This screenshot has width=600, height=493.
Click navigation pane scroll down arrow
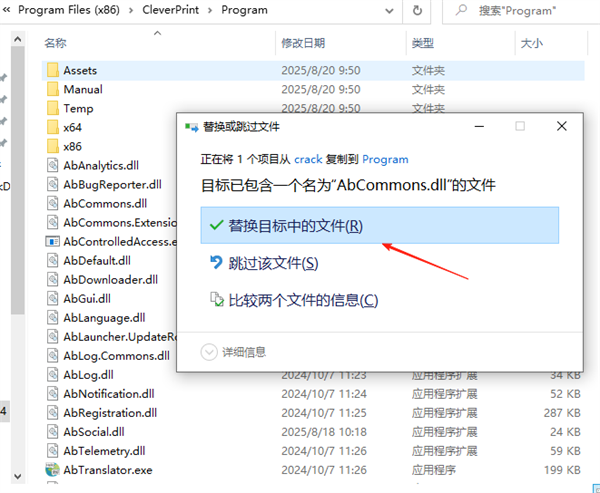tap(18, 477)
